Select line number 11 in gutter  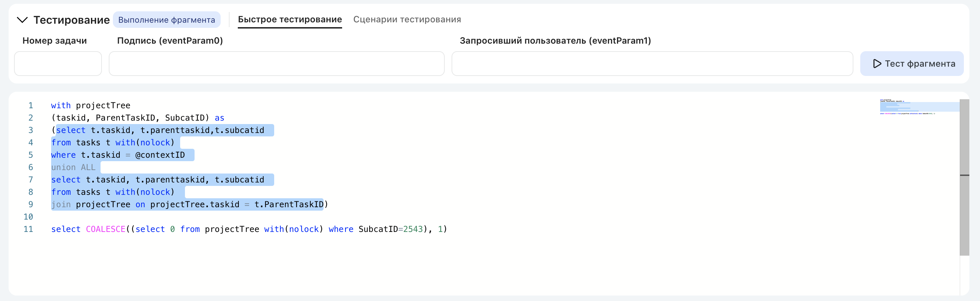(28, 230)
